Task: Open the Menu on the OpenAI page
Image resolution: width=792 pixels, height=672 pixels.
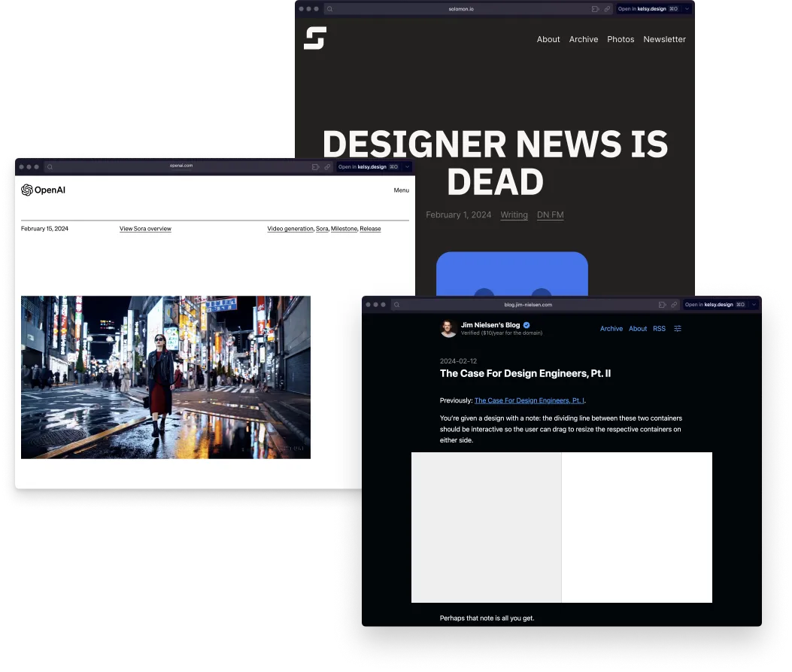Action: click(401, 190)
